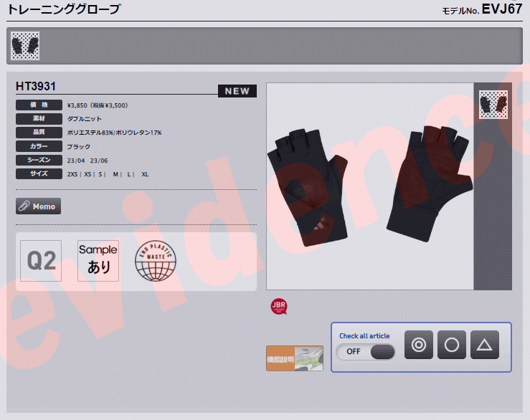Viewport: 530px width, 420px height.
Task: Click the main black gloves product image
Action: pyautogui.click(x=369, y=186)
